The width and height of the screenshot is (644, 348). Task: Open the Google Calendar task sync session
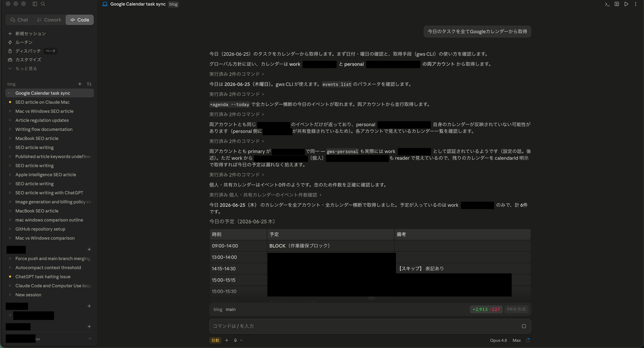coord(50,93)
